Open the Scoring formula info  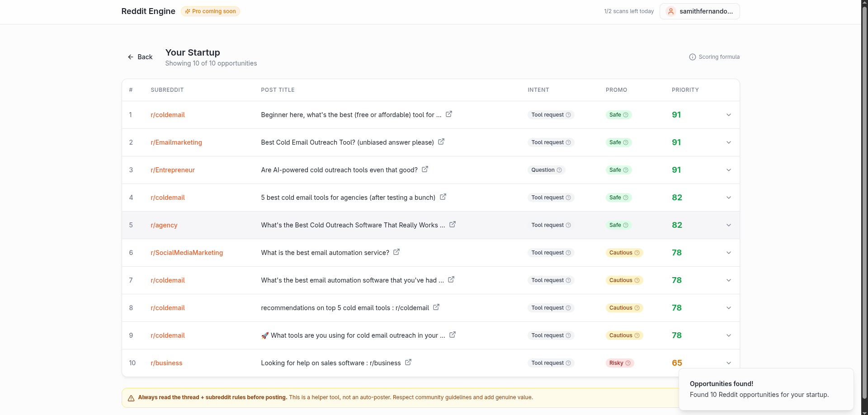714,57
